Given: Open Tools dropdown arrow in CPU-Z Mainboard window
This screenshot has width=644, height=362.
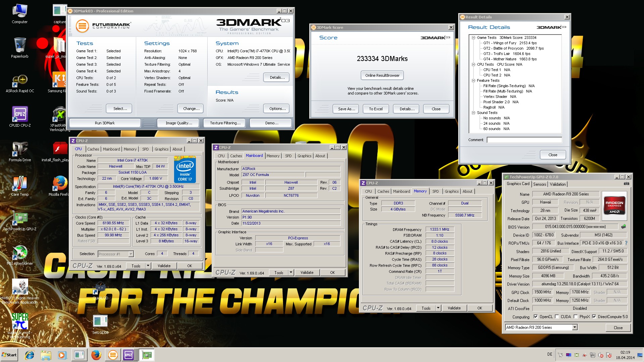Looking at the screenshot, I should tap(291, 273).
